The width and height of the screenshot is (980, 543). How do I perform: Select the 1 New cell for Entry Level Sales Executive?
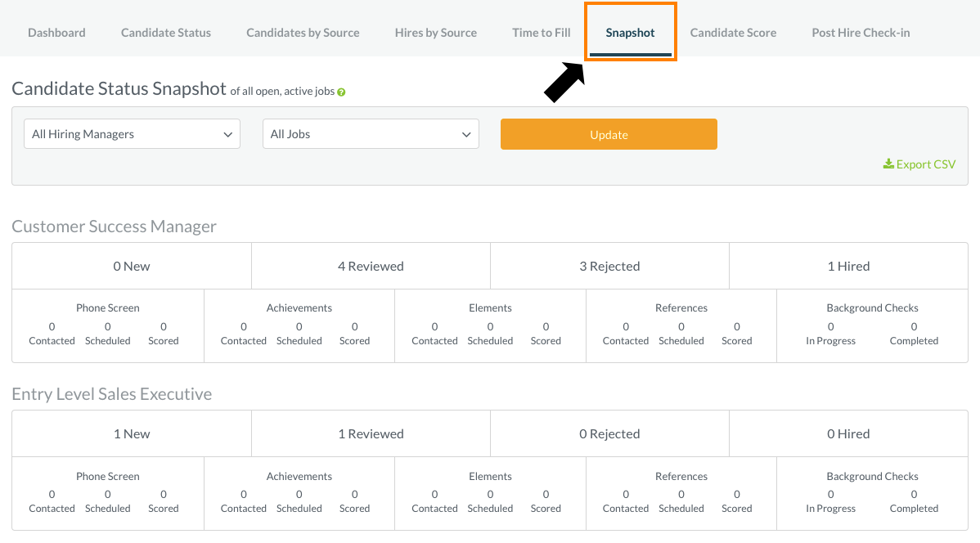pyautogui.click(x=132, y=433)
